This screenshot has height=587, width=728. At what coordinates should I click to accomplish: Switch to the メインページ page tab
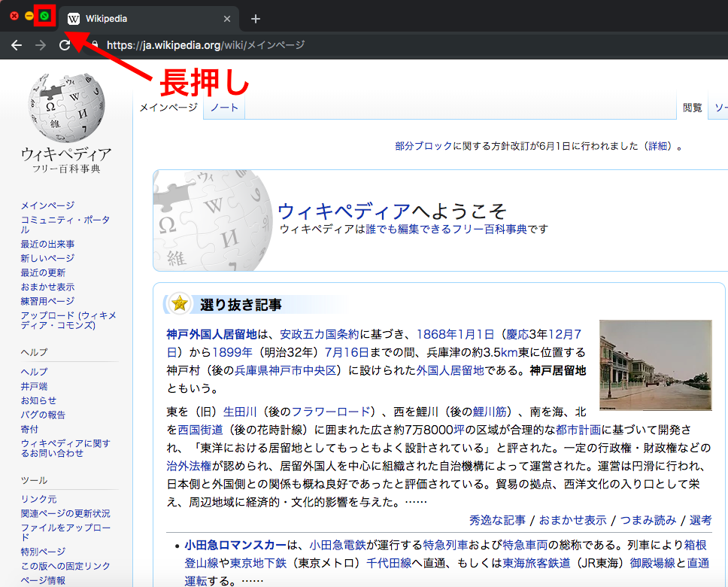pos(168,108)
